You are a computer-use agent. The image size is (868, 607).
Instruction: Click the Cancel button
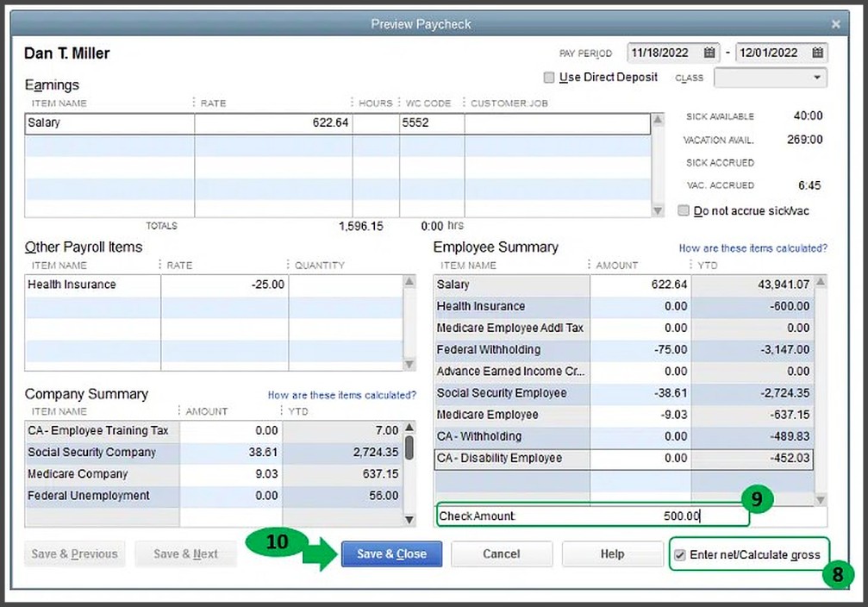click(501, 554)
